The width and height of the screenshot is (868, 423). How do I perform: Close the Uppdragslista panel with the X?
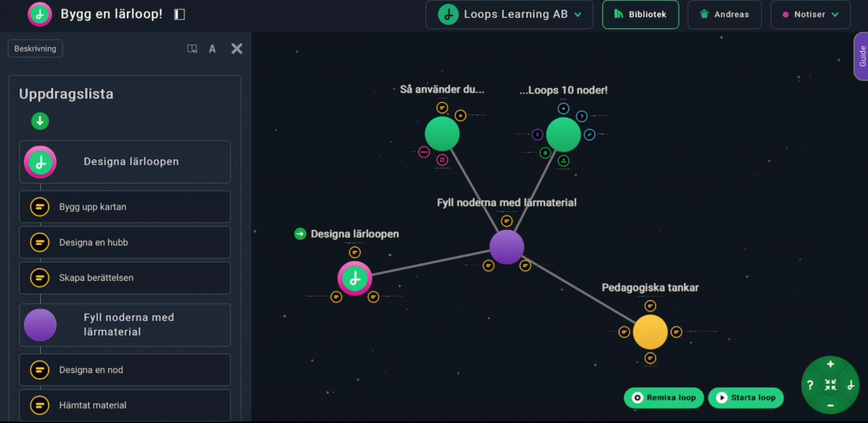pyautogui.click(x=237, y=48)
